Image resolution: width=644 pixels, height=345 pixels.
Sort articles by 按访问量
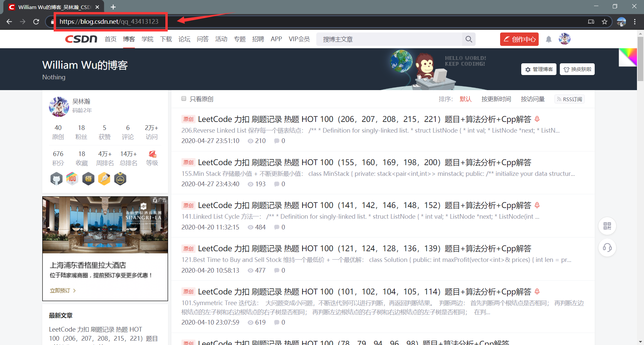533,99
